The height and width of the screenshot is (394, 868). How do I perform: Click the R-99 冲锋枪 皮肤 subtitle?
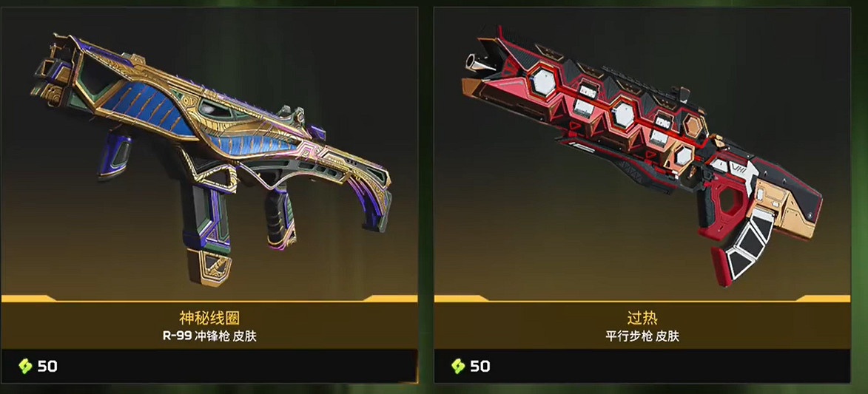(x=209, y=336)
